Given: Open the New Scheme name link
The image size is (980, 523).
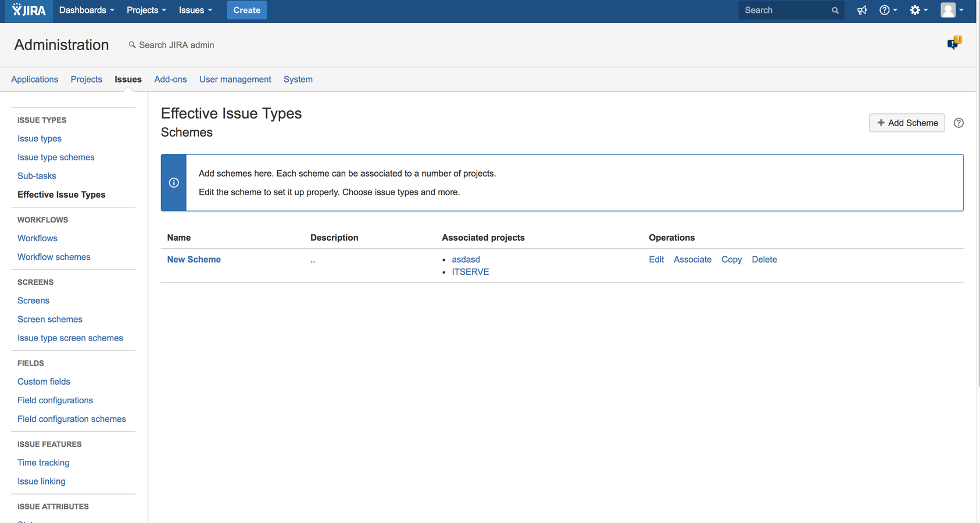Looking at the screenshot, I should pyautogui.click(x=194, y=259).
